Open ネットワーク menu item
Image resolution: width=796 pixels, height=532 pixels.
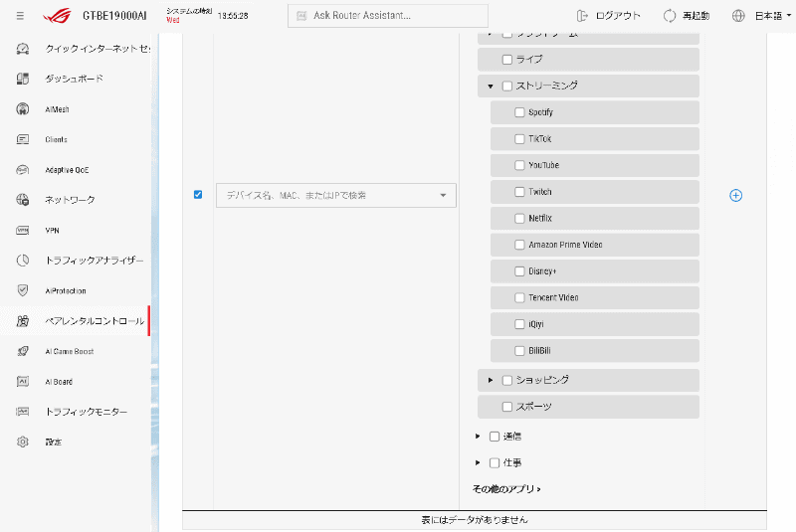pos(70,200)
